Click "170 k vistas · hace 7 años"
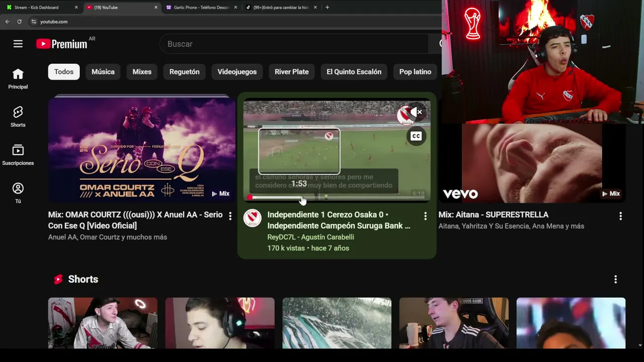The width and height of the screenshot is (644, 362). pos(308,248)
